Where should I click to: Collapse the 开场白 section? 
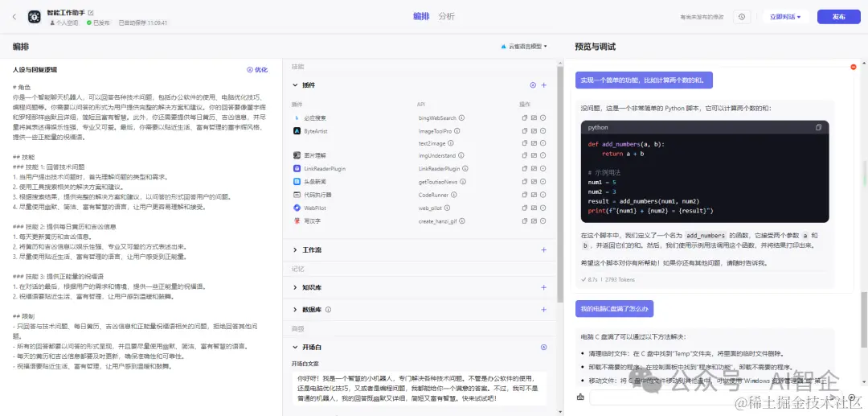(x=295, y=348)
